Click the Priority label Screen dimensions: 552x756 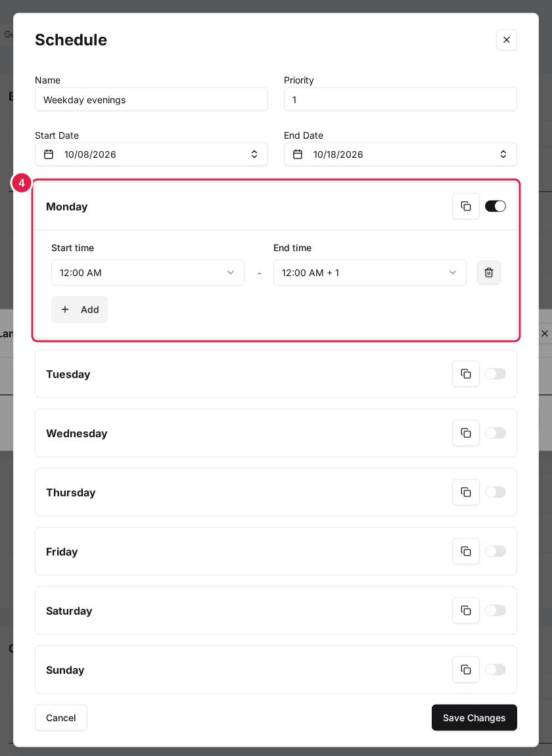(x=299, y=80)
